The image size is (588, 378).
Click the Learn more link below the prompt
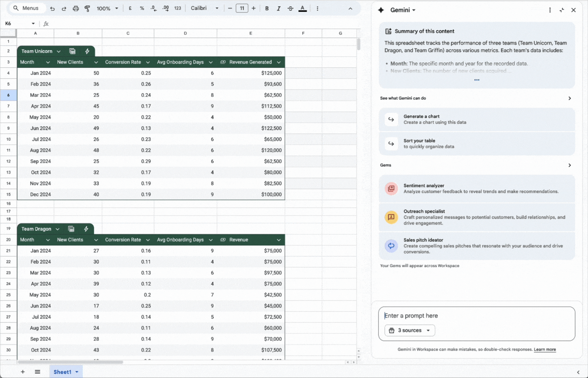point(545,349)
